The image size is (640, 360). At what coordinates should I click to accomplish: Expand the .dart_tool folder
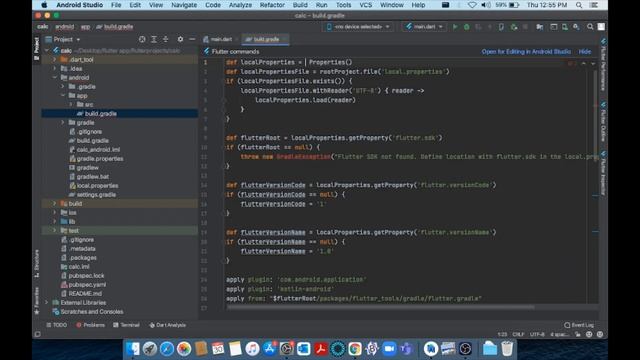coord(55,60)
